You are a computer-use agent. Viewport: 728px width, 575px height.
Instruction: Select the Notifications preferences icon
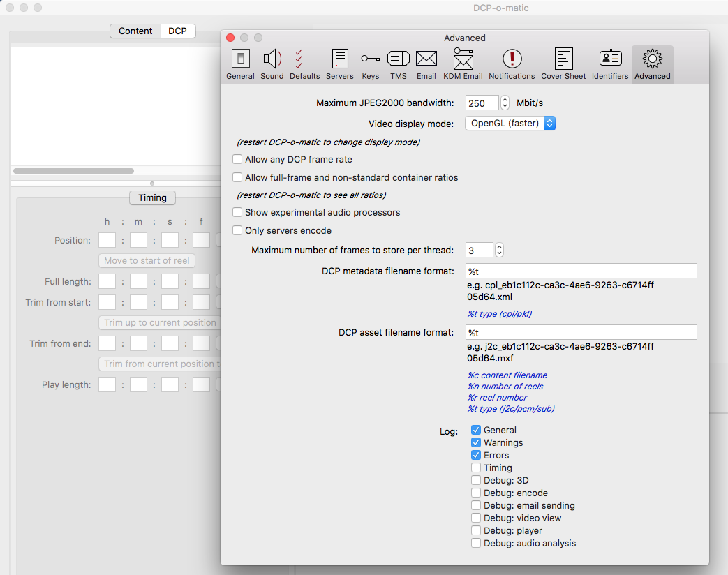512,64
